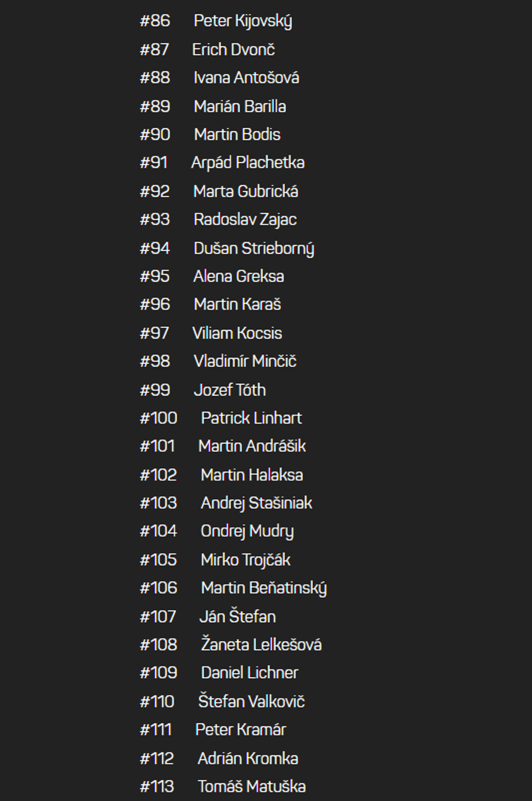The image size is (532, 801).
Task: Click on Vladimír Minčič
Action: [245, 361]
